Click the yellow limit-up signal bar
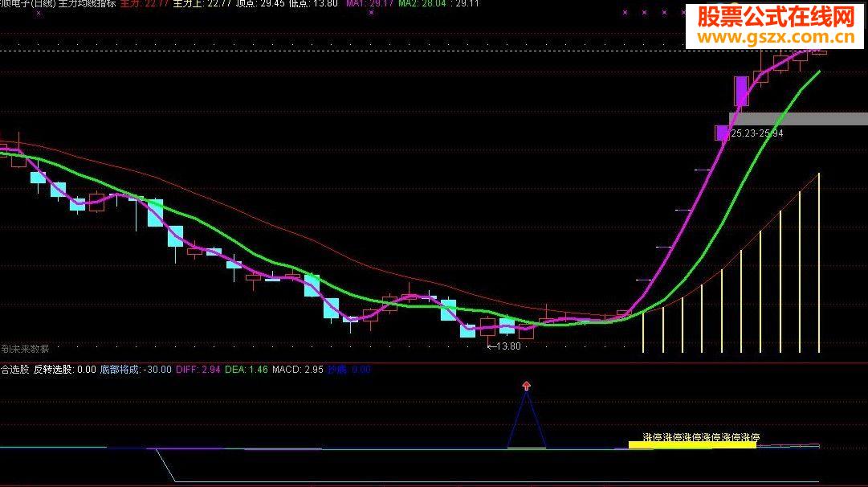The width and height of the screenshot is (868, 487). coord(692,444)
